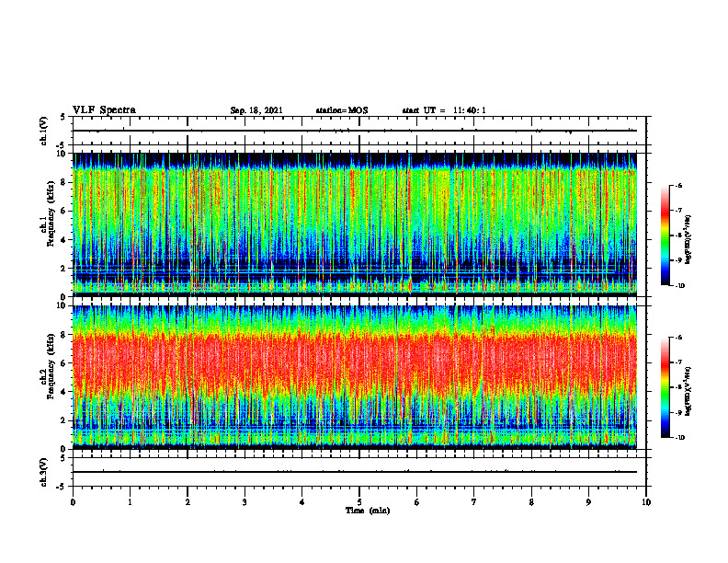Viewport: 728px width, 563px height.
Task: Click time axis tick label "8"
Action: 531,502
